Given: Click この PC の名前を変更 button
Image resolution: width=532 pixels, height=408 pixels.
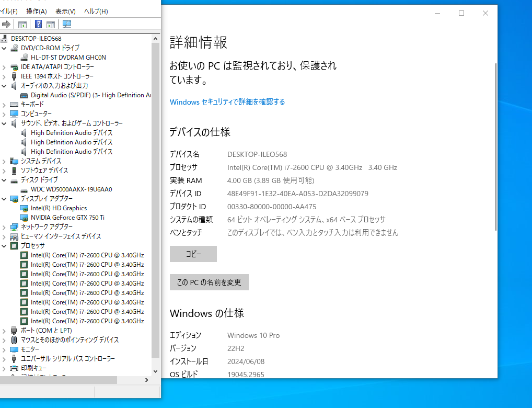Looking at the screenshot, I should pos(209,282).
